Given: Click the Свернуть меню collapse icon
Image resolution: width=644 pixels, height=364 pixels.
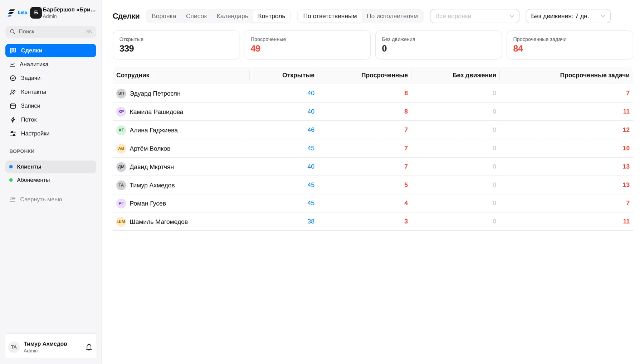Looking at the screenshot, I should pyautogui.click(x=13, y=199).
